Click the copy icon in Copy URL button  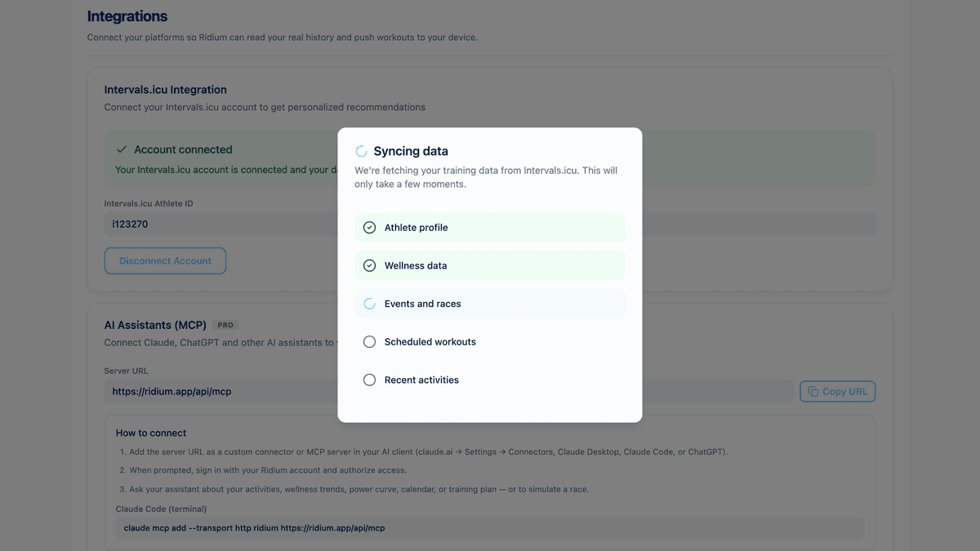(x=813, y=392)
